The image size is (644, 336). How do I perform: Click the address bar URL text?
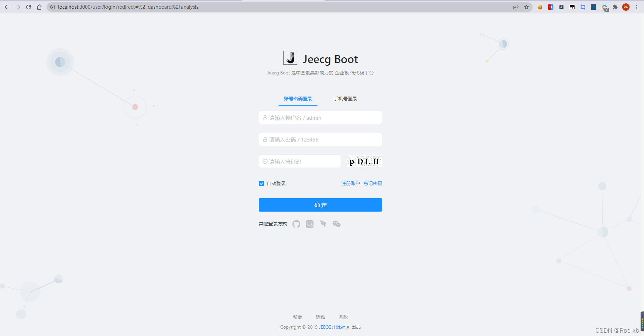pos(128,7)
